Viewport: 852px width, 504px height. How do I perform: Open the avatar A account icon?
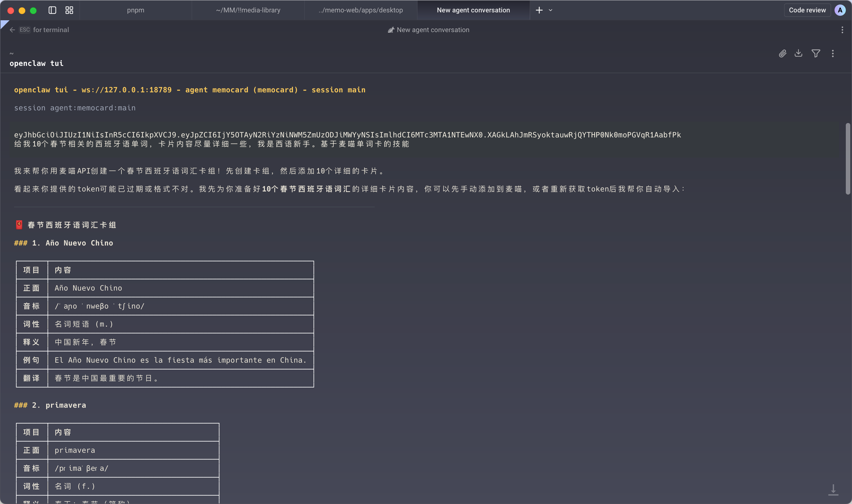840,10
